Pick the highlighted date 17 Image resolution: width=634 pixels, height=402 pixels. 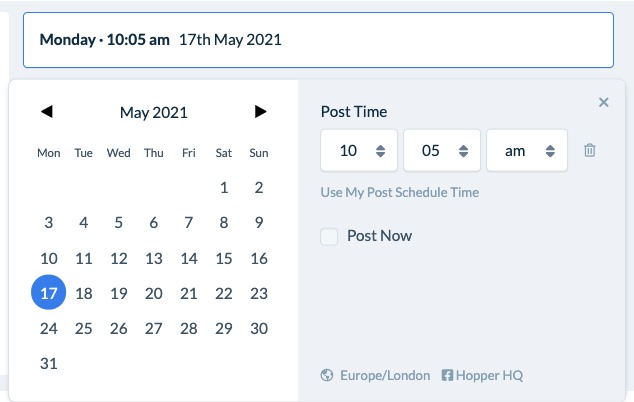(x=49, y=292)
